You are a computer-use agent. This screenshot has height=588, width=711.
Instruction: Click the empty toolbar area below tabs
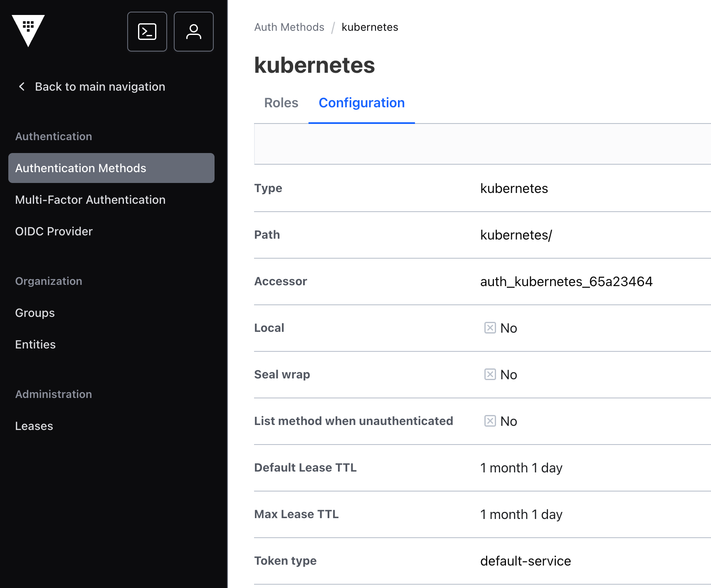[x=483, y=144]
